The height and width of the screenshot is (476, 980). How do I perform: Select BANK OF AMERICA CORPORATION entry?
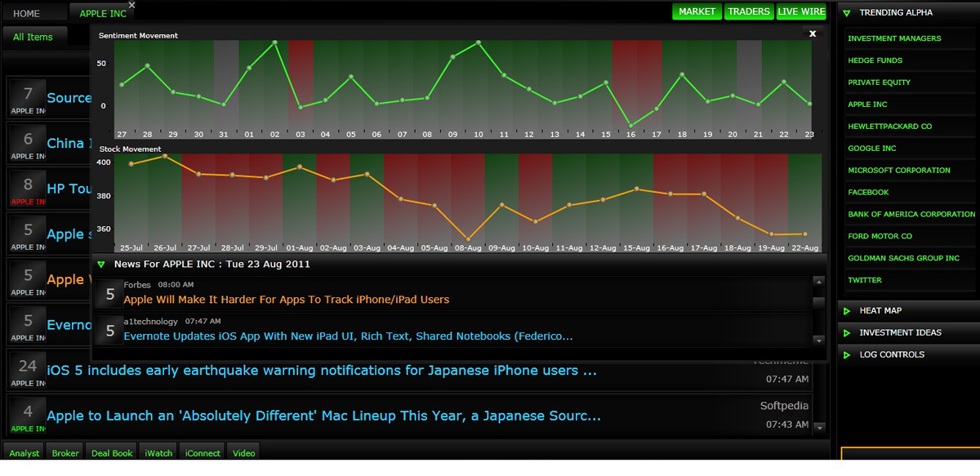click(x=911, y=215)
